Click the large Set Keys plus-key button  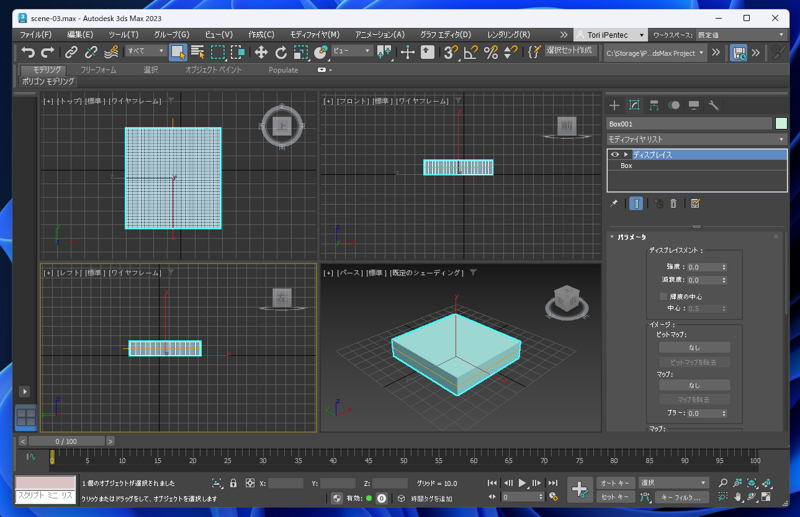[x=580, y=490]
